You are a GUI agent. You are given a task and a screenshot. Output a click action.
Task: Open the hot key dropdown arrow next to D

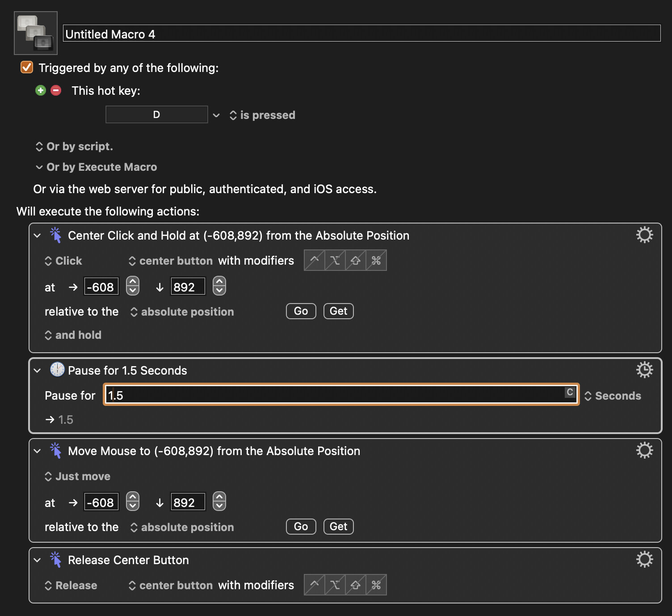216,115
